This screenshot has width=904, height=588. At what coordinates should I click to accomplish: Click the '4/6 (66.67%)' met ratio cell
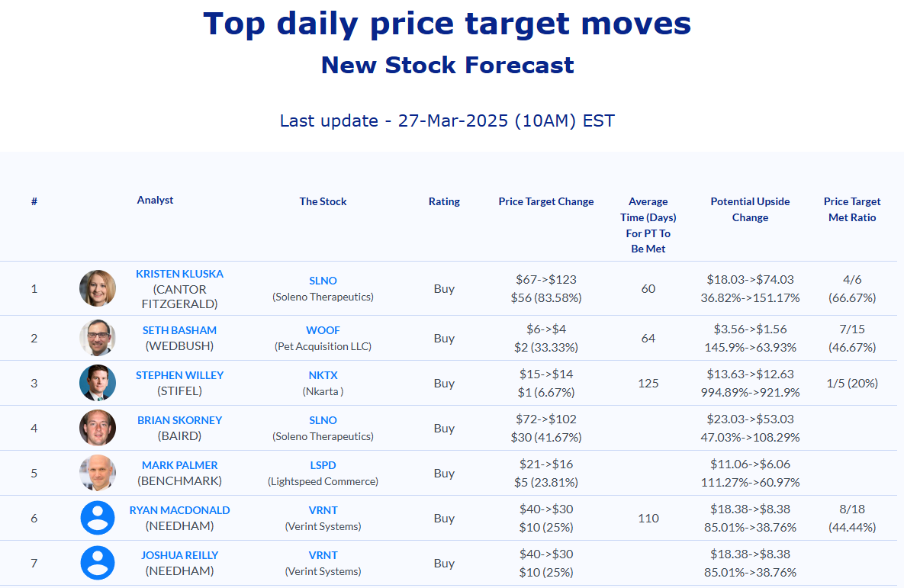pyautogui.click(x=852, y=289)
